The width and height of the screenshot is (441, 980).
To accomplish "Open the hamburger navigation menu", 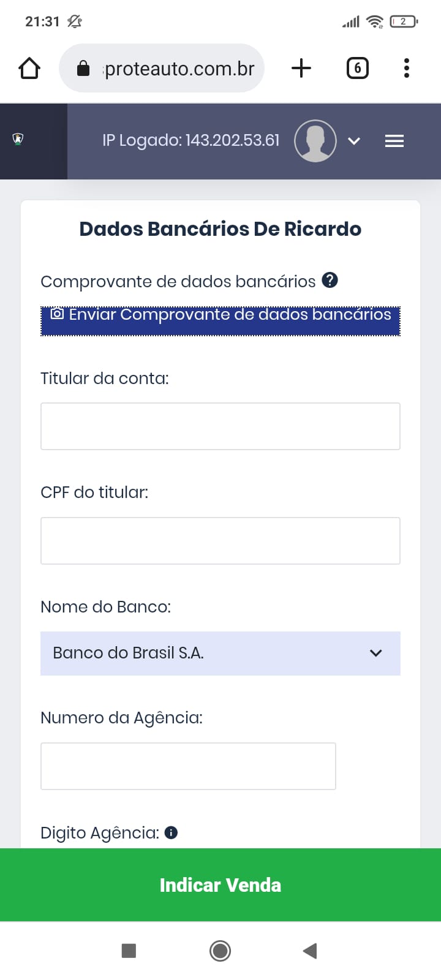I will (394, 141).
